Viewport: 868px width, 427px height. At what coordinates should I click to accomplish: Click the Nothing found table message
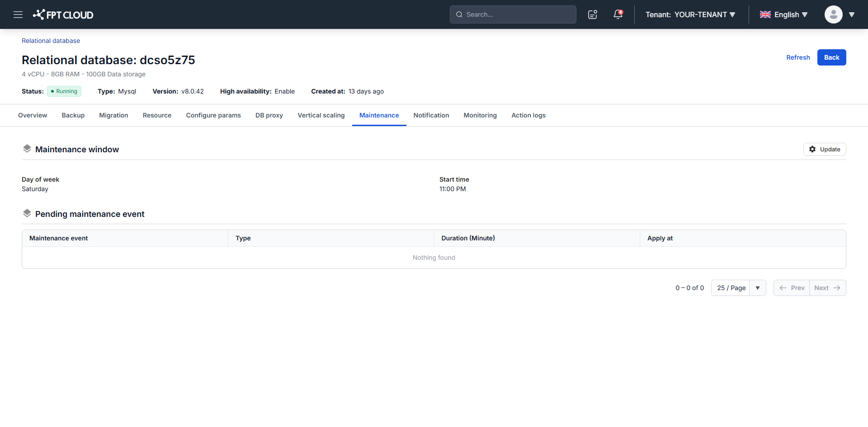tap(434, 258)
